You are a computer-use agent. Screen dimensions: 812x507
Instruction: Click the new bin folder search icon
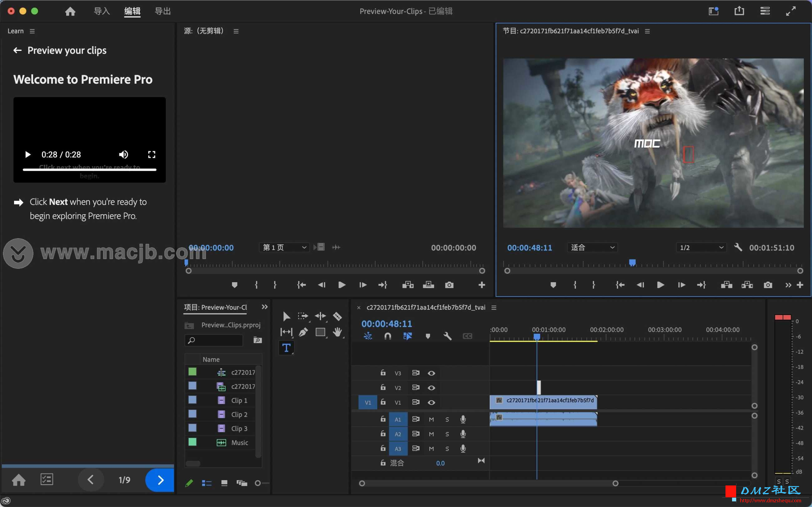(x=258, y=340)
